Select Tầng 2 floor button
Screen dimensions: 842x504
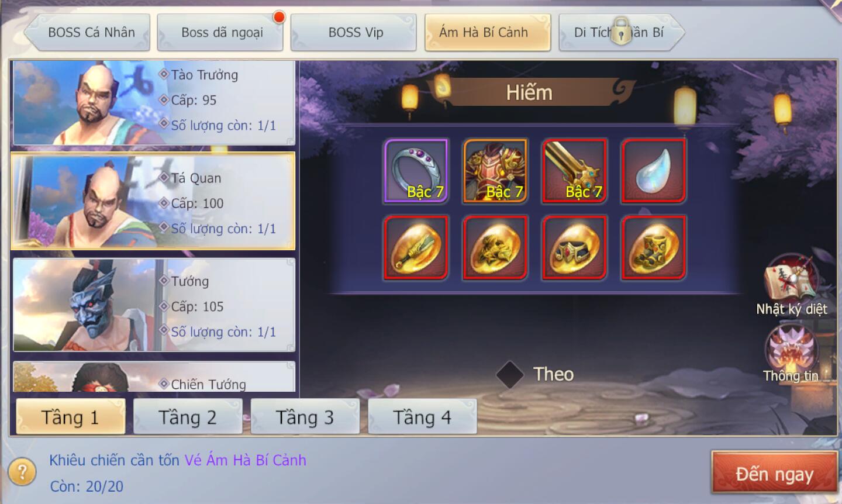click(x=188, y=417)
